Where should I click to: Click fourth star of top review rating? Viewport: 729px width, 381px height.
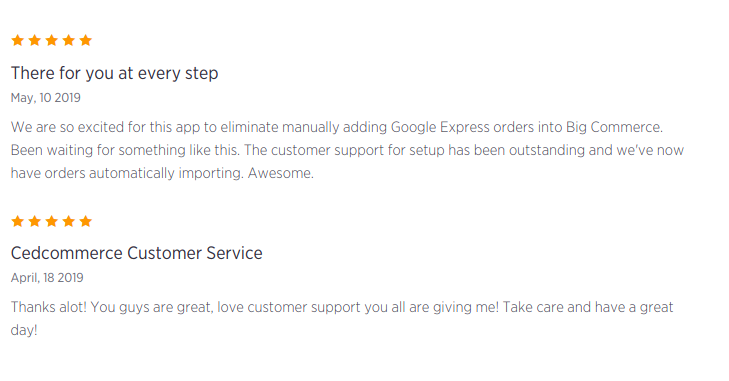click(68, 40)
